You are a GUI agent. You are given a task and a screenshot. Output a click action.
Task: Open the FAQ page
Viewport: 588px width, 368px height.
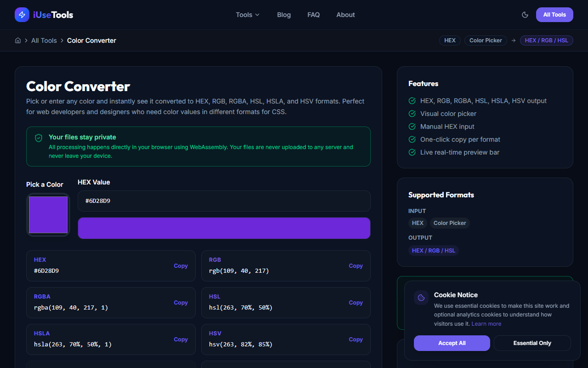pos(313,15)
